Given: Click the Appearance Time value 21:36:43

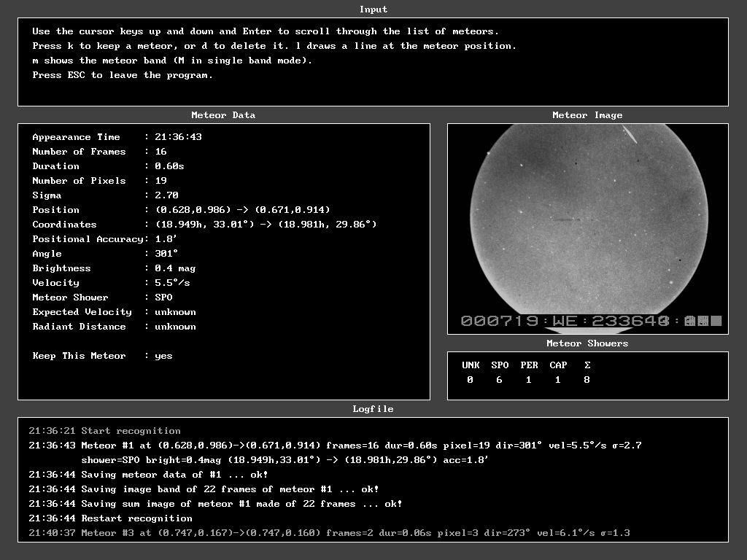Looking at the screenshot, I should pos(178,137).
